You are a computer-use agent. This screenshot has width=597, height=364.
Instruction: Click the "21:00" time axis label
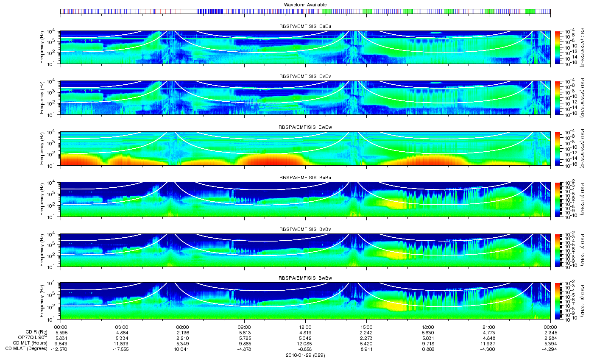click(489, 327)
